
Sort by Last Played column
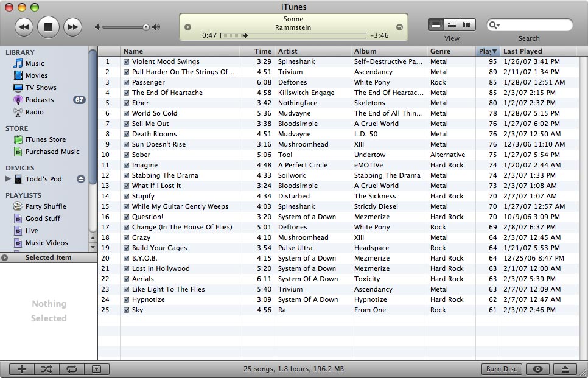coord(537,51)
